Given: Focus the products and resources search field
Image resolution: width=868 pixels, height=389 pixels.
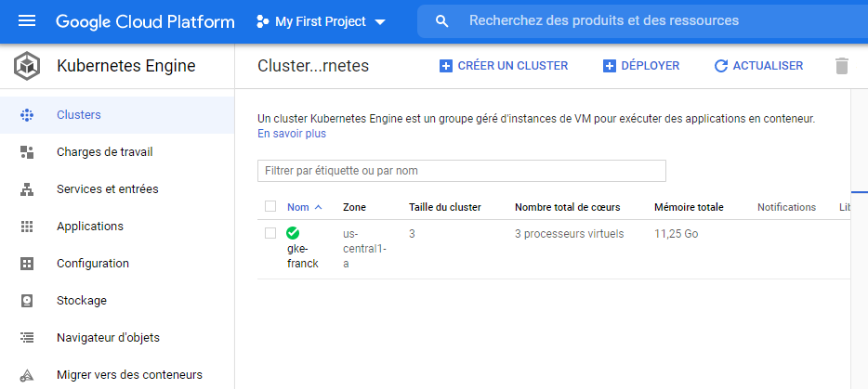Looking at the screenshot, I should click(642, 21).
